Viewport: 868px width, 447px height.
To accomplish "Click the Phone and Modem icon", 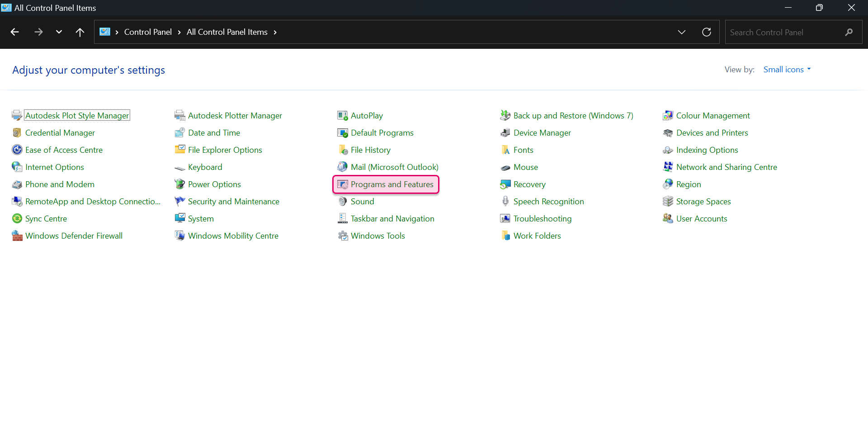I will click(17, 184).
